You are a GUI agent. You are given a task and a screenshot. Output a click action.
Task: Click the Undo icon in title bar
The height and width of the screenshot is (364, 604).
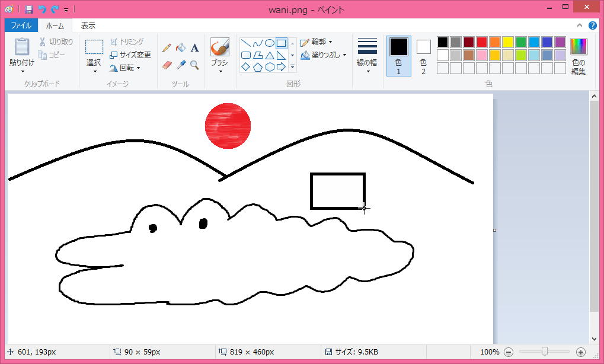[x=42, y=9]
